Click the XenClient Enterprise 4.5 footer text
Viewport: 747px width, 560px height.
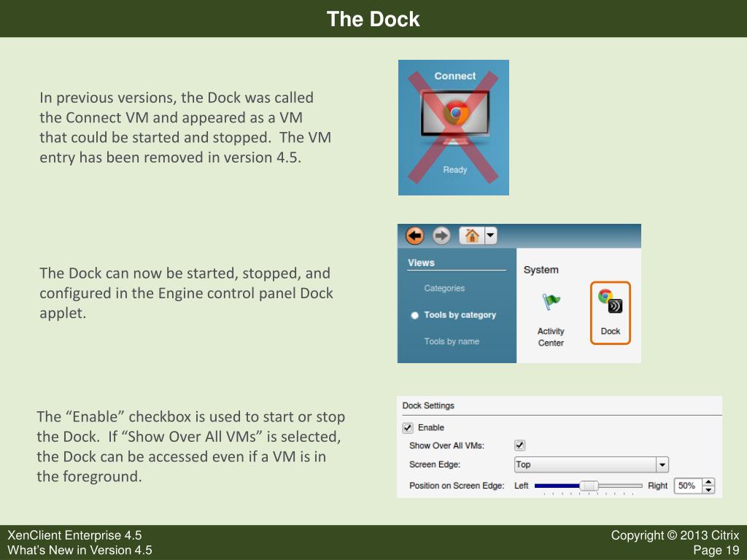pyautogui.click(x=74, y=535)
